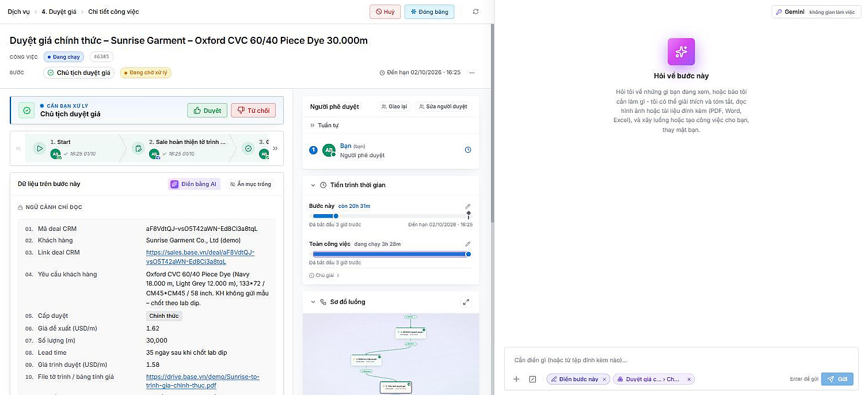This screenshot has width=868, height=395.
Task: Expand the "Tuần tự" approval order
Action: pos(324,125)
